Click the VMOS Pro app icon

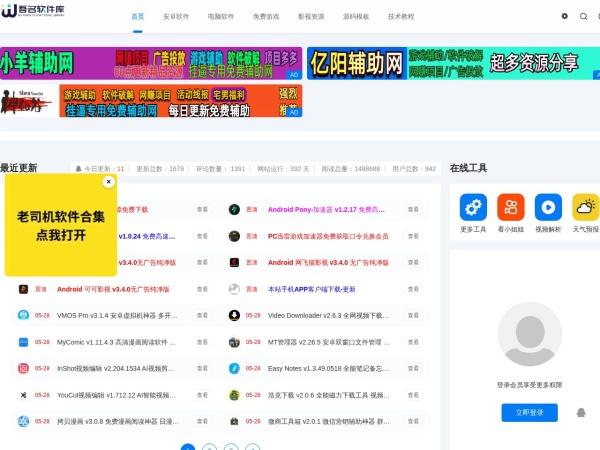[23, 315]
